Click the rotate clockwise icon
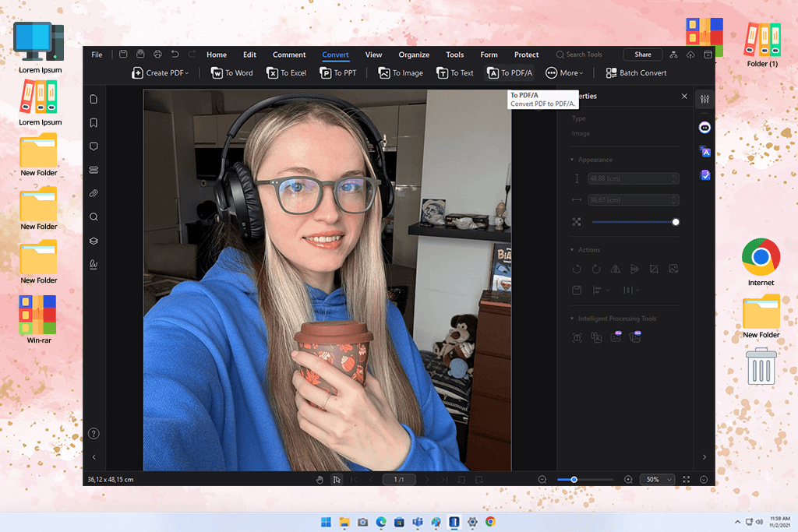The width and height of the screenshot is (798, 532). coord(596,269)
